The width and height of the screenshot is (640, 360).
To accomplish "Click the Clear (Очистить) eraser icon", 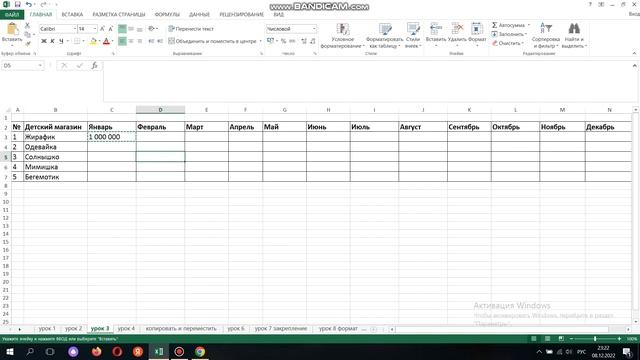I will 495,43.
